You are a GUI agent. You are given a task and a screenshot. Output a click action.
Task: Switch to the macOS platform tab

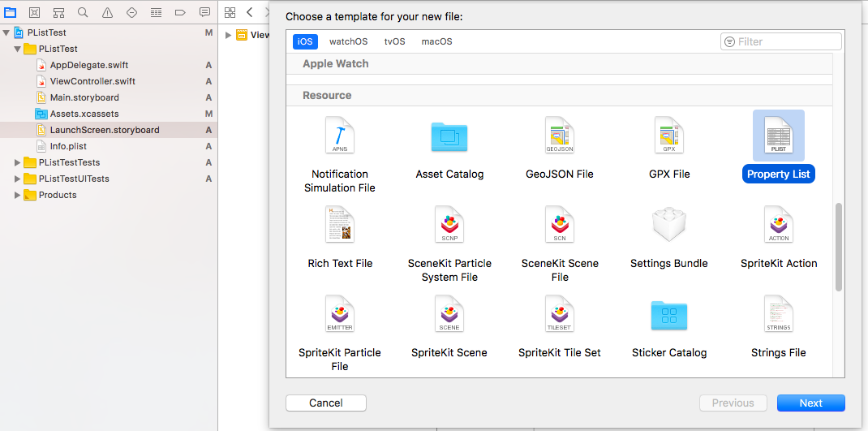(436, 41)
